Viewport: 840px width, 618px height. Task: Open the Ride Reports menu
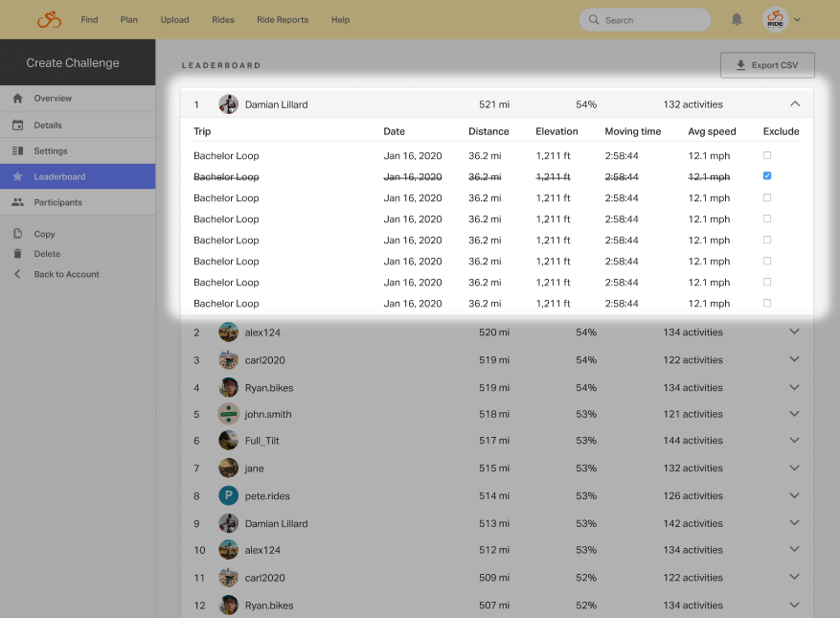coord(283,20)
